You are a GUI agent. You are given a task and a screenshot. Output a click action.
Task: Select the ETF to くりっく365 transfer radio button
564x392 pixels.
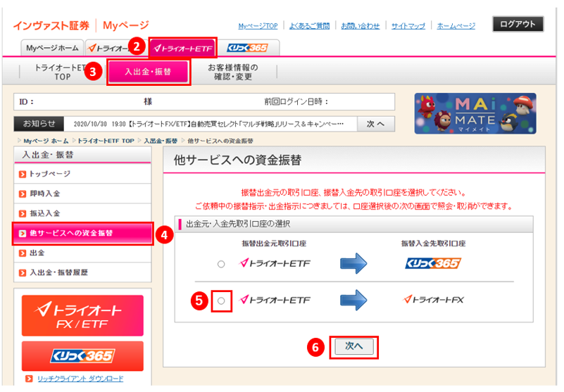point(221,265)
